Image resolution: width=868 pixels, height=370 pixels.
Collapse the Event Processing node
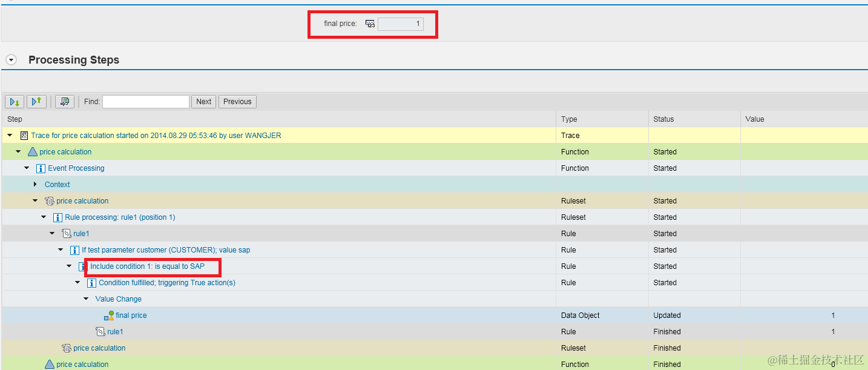point(27,168)
